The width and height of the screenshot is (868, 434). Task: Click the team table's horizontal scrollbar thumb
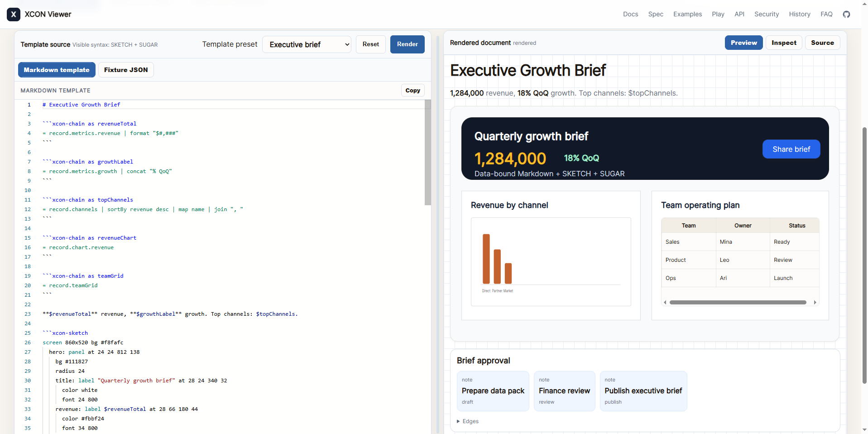tap(738, 302)
